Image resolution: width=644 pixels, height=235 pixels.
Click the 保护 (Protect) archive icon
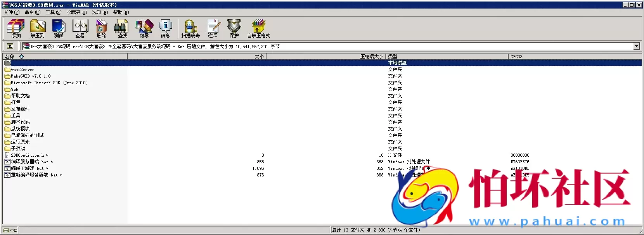234,29
